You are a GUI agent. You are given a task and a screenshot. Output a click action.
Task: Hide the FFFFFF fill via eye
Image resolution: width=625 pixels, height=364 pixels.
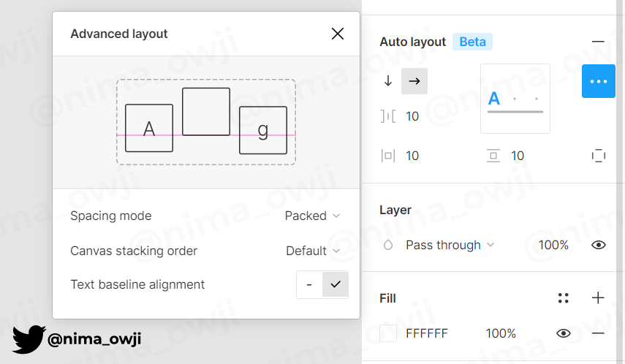(x=563, y=333)
